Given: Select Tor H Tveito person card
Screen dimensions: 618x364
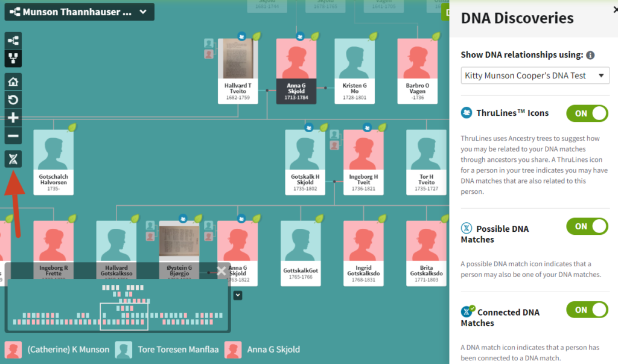Looking at the screenshot, I should point(427,162).
